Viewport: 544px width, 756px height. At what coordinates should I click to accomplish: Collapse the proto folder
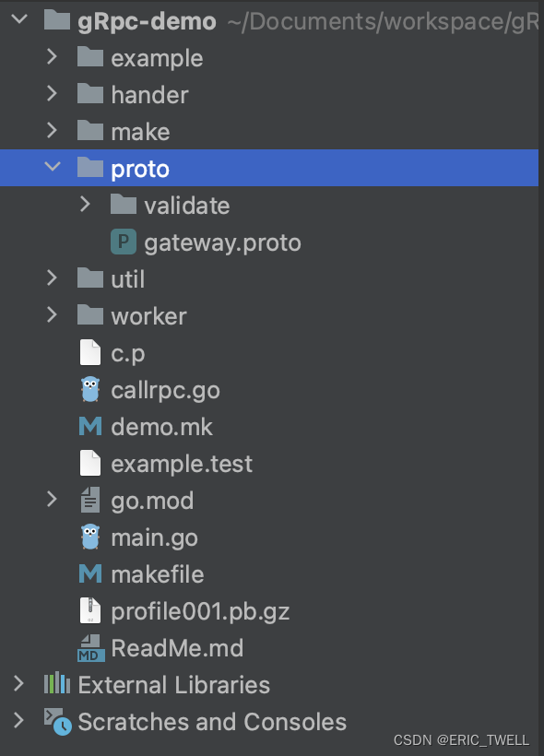point(52,167)
